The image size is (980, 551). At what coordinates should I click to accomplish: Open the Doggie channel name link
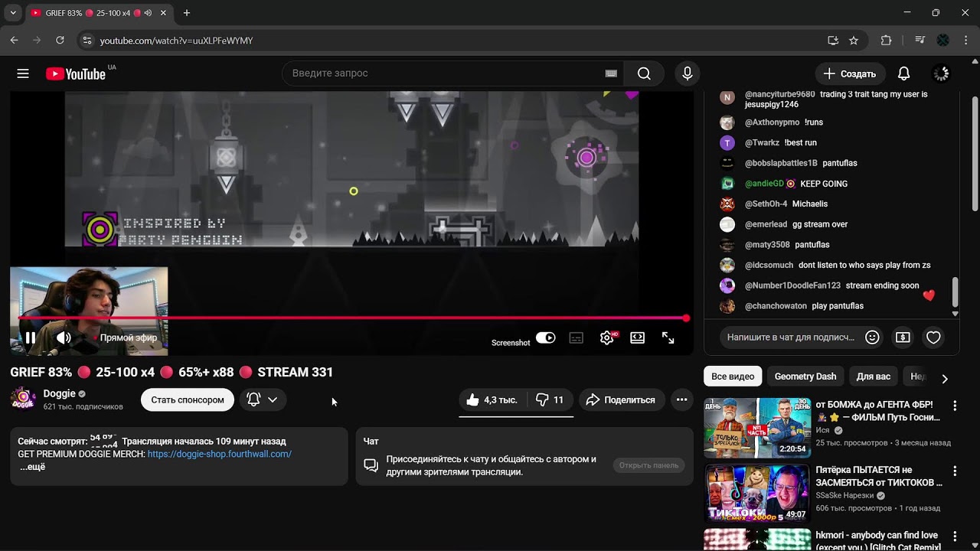point(59,393)
